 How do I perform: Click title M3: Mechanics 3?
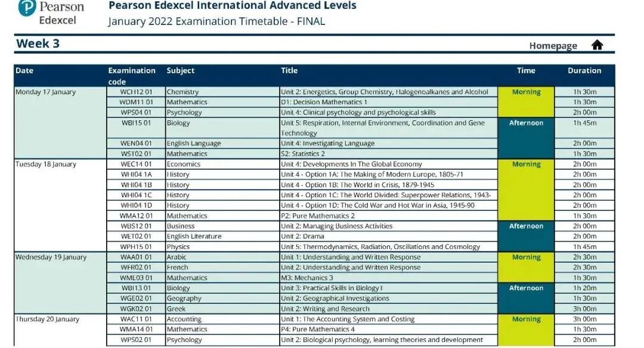[307, 278]
